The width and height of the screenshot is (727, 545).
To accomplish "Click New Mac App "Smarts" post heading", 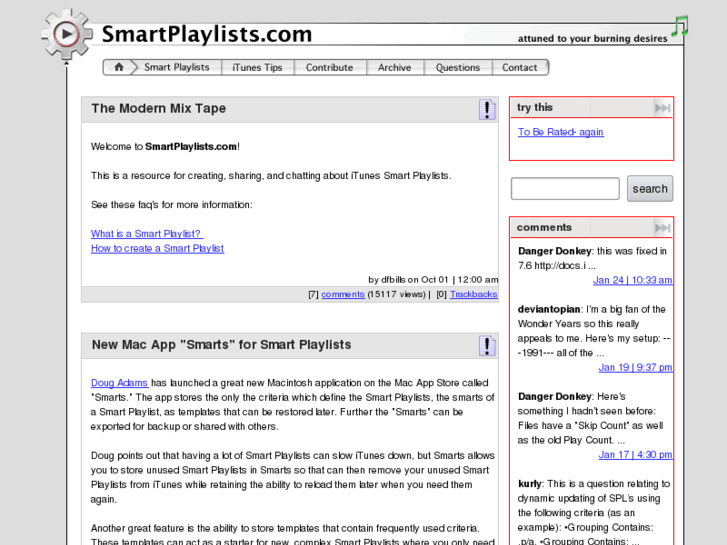I will [221, 345].
